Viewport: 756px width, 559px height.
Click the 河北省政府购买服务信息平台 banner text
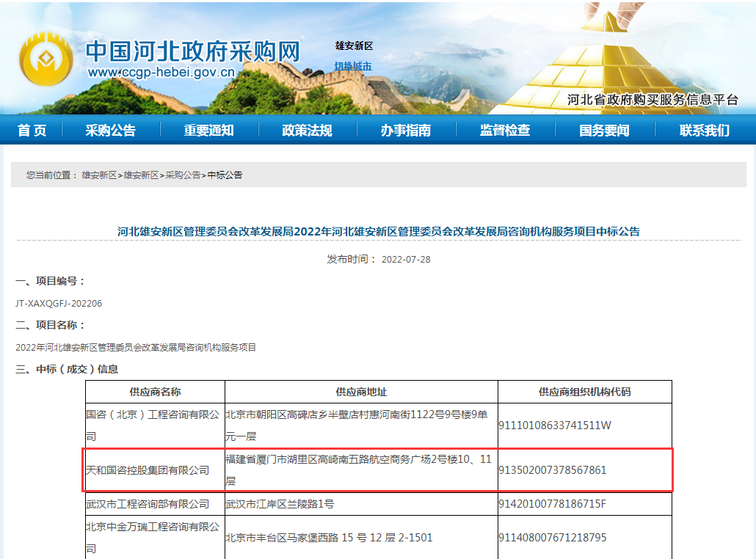653,100
